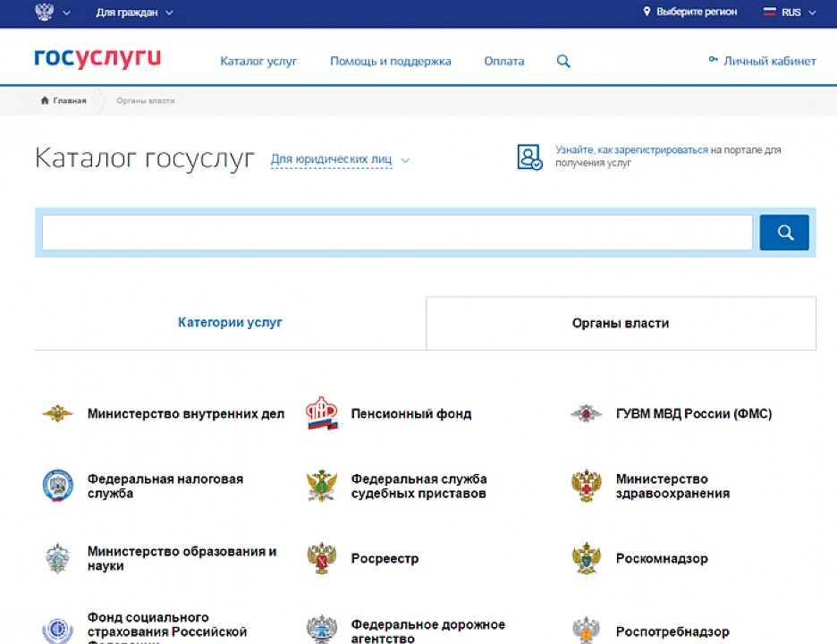Click the blue search button
The image size is (837, 644).
784,233
